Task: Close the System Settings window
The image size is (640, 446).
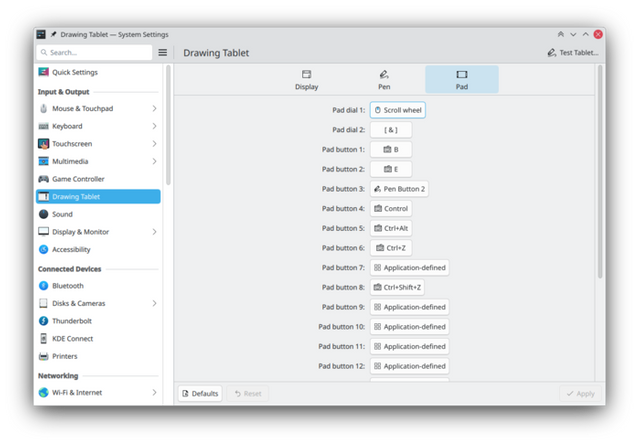Action: pos(598,34)
